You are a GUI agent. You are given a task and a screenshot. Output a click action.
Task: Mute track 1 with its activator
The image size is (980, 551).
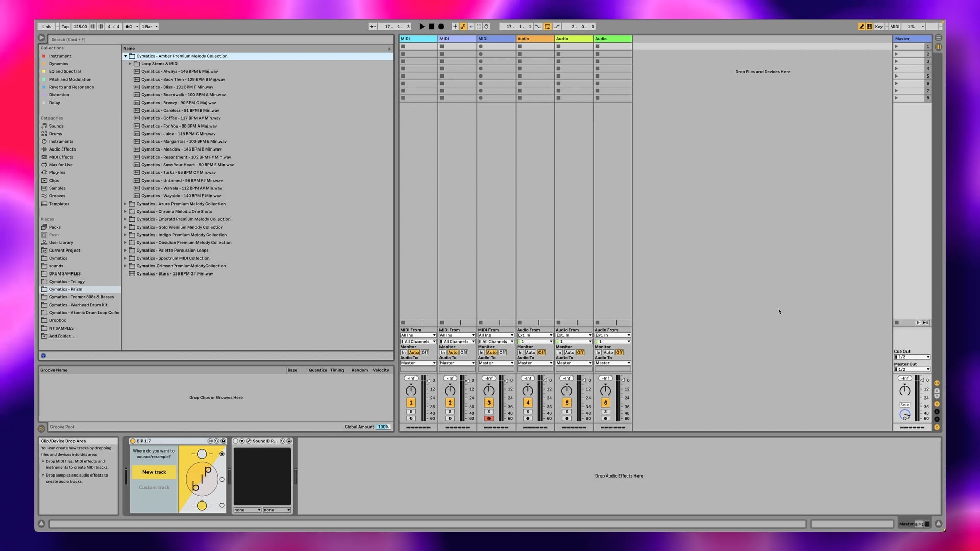pos(411,403)
